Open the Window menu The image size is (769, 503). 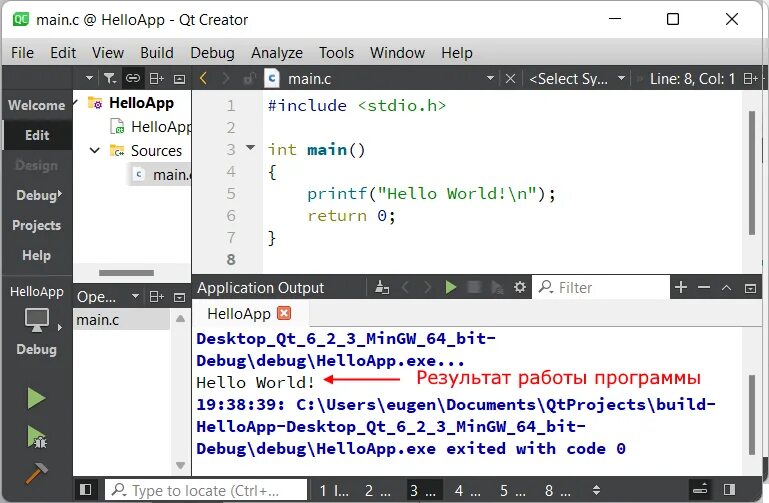(x=397, y=52)
